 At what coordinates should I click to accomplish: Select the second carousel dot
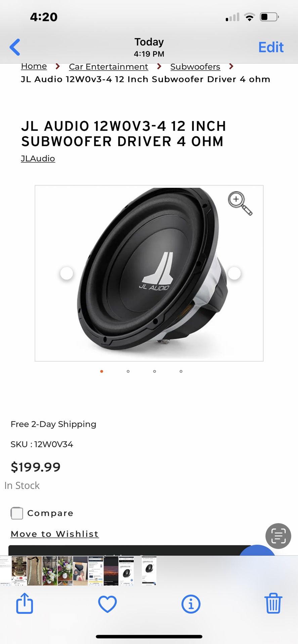point(128,371)
